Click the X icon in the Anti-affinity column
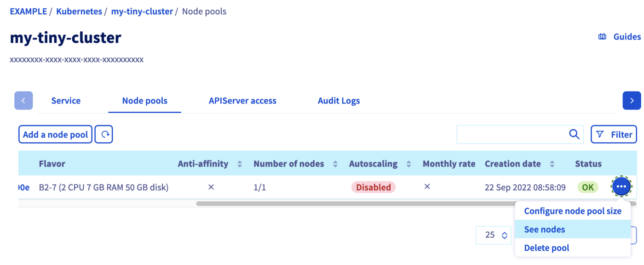This screenshot has height=265, width=644. click(211, 187)
